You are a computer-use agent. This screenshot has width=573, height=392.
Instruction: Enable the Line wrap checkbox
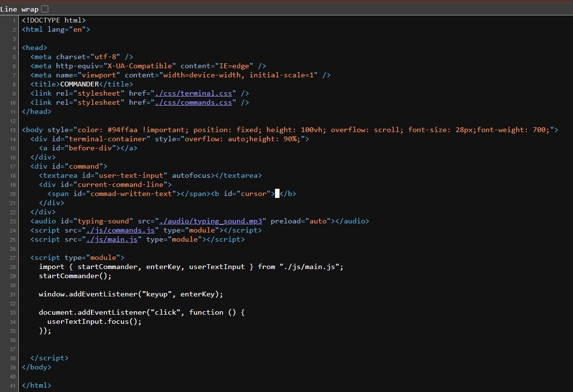click(45, 9)
